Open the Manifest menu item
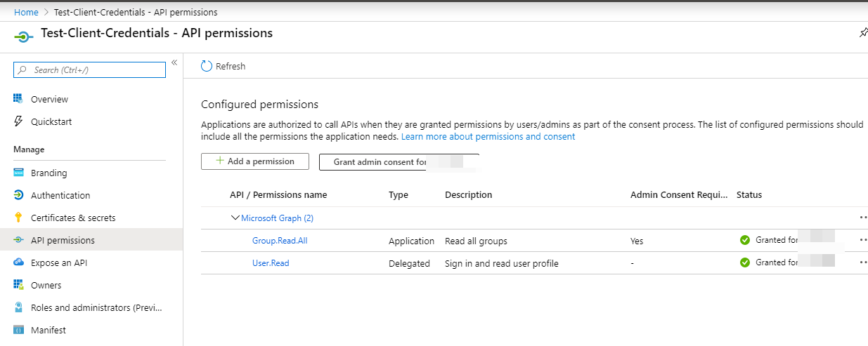The height and width of the screenshot is (346, 868). click(48, 330)
